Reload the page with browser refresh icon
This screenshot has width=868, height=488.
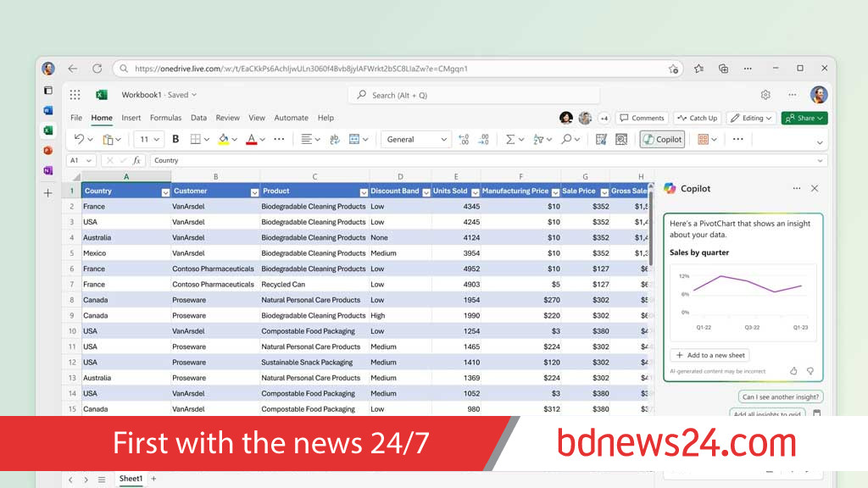click(x=97, y=69)
